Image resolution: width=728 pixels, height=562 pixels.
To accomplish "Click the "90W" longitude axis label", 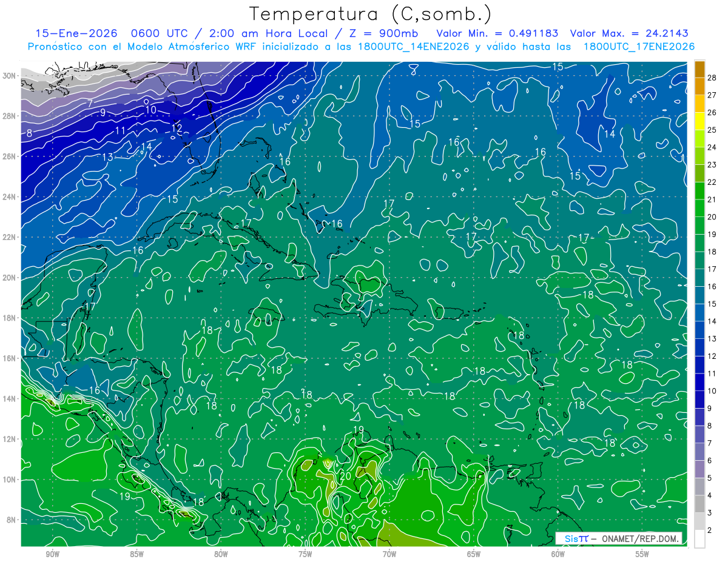I will (52, 554).
